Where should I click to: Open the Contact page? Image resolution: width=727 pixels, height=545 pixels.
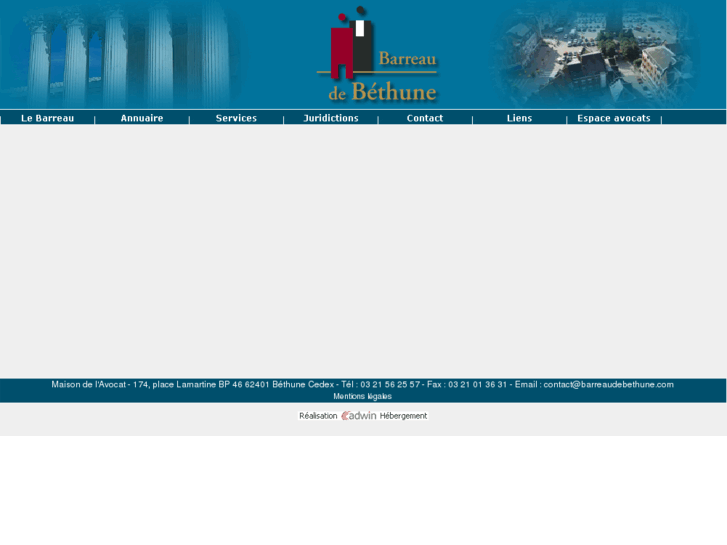pyautogui.click(x=425, y=118)
